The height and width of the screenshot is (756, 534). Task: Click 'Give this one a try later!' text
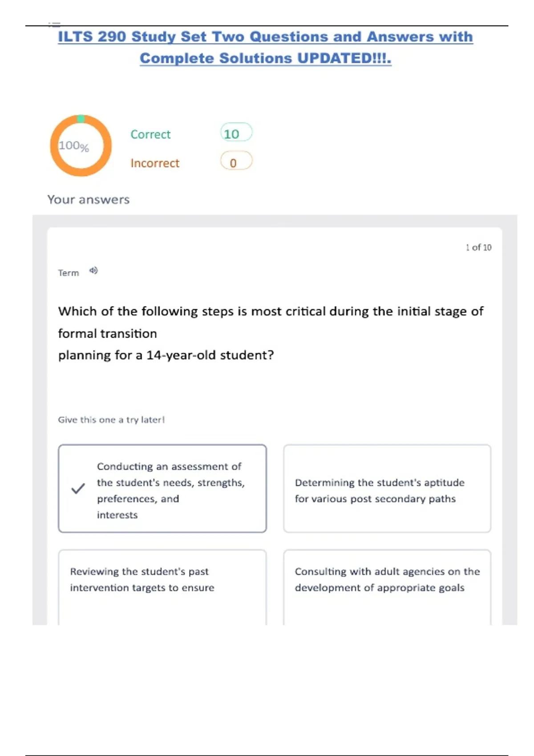coord(111,420)
